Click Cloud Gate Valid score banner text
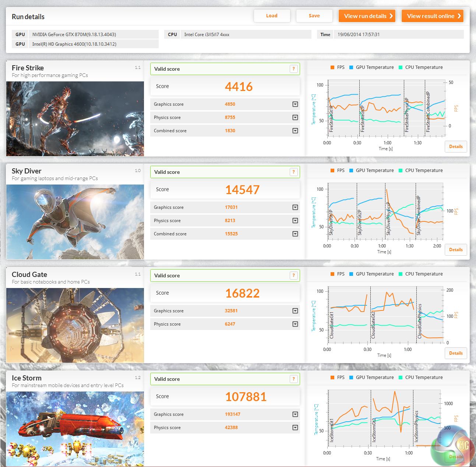This screenshot has height=467, width=476. (x=167, y=275)
